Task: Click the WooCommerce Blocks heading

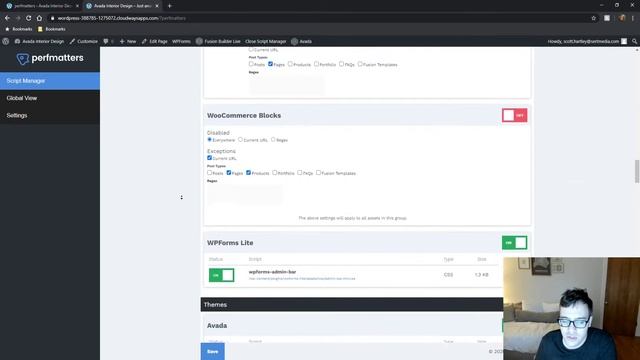Action: (x=244, y=116)
